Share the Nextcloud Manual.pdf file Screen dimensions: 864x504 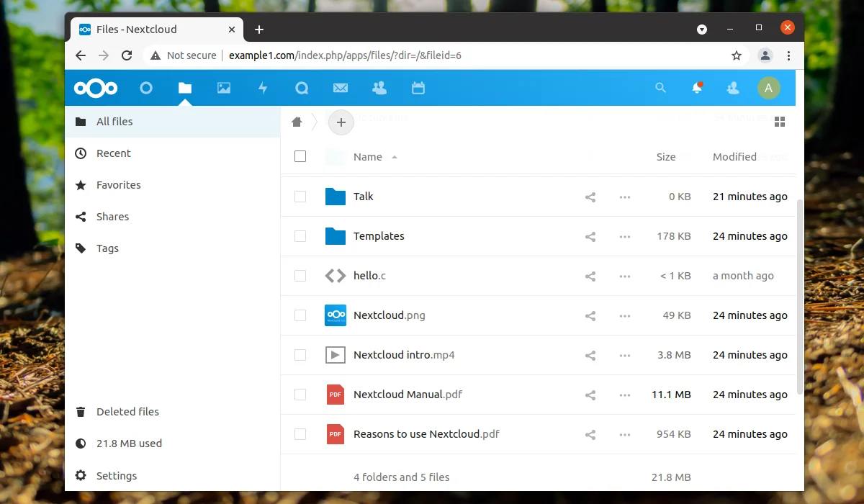click(x=590, y=395)
